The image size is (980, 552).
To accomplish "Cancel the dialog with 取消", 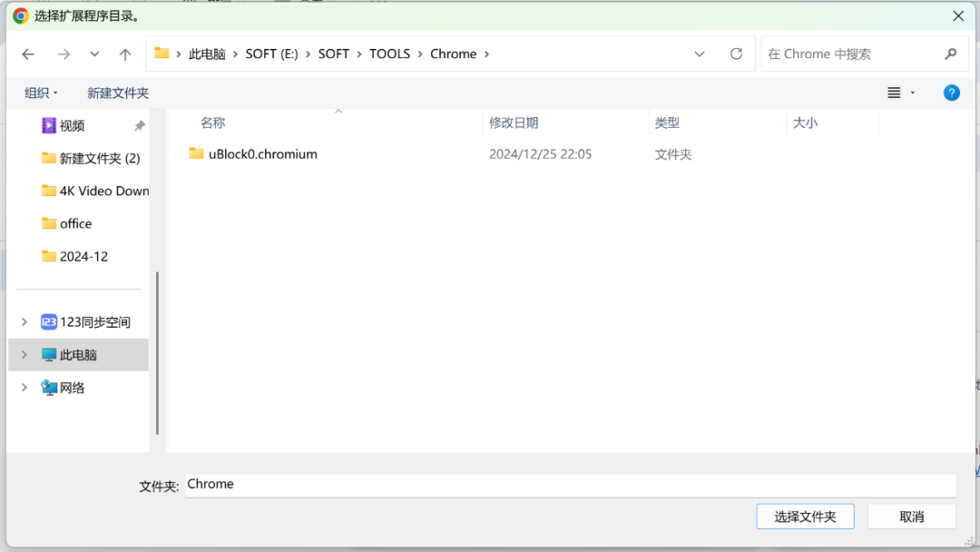I will pos(911,517).
